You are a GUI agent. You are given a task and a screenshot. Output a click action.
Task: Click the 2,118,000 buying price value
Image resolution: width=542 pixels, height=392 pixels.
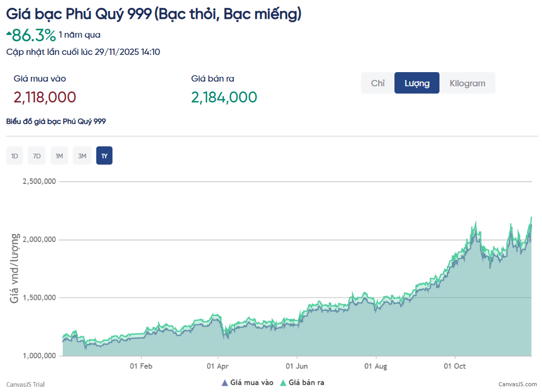click(44, 97)
